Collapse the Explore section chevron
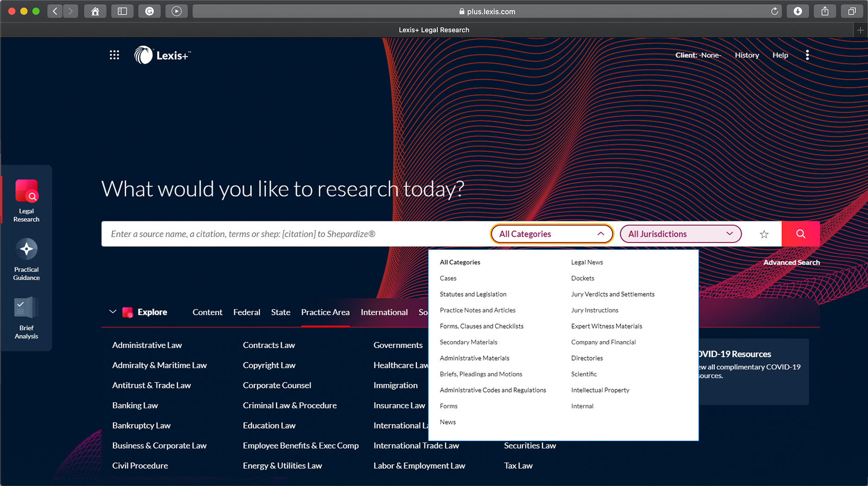The height and width of the screenshot is (486, 868). 113,312
